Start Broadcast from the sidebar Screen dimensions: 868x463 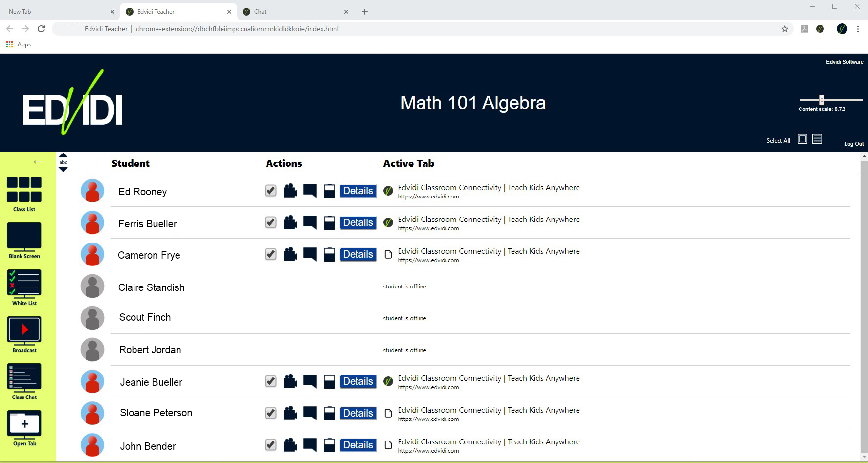click(24, 334)
